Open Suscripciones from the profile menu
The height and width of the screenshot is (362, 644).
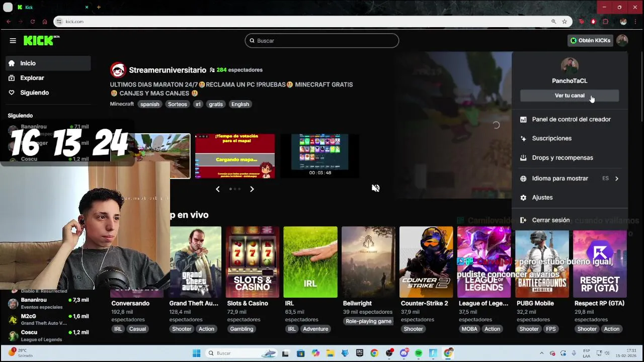(570, 138)
